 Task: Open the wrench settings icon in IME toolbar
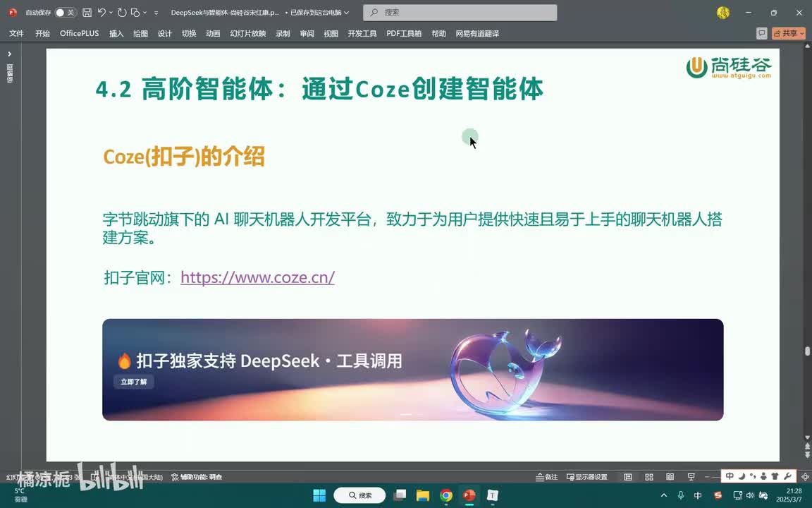pos(787,476)
